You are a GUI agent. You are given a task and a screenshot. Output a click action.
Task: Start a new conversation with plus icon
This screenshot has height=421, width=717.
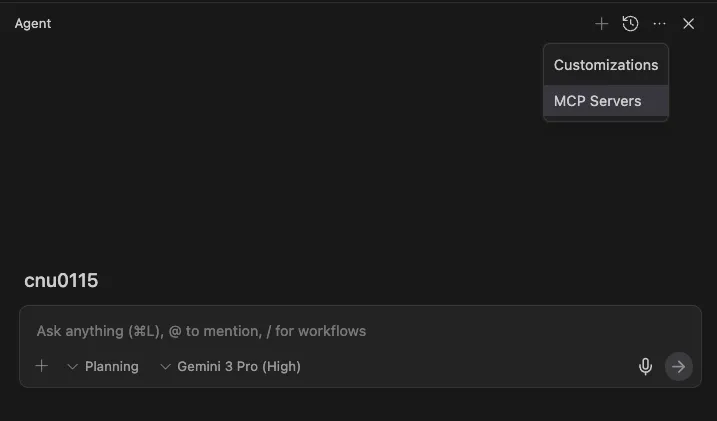[x=601, y=24]
